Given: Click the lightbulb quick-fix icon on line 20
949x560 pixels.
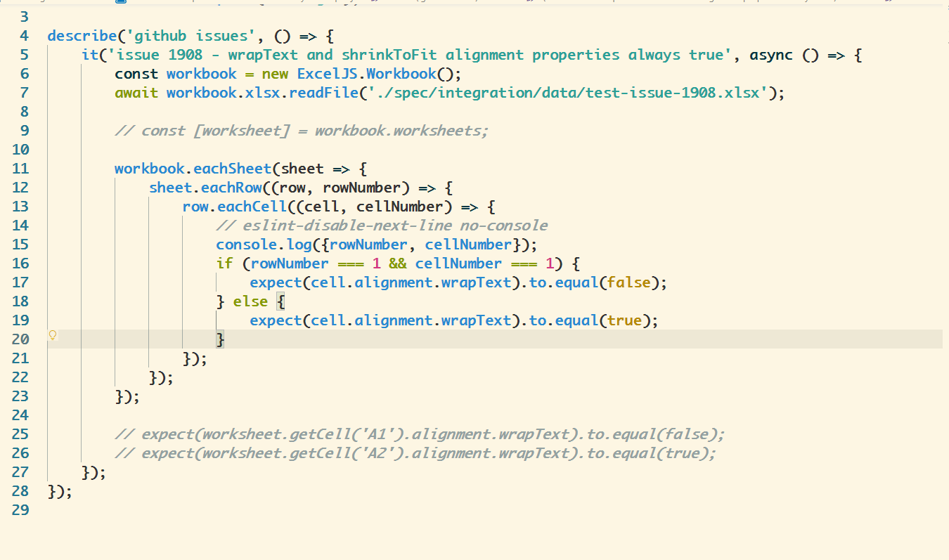Looking at the screenshot, I should pos(52,335).
